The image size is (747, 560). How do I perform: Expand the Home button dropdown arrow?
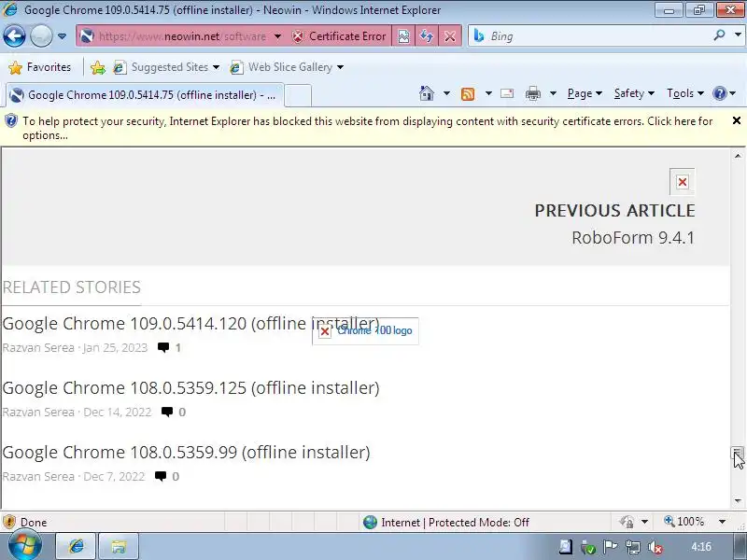(446, 93)
